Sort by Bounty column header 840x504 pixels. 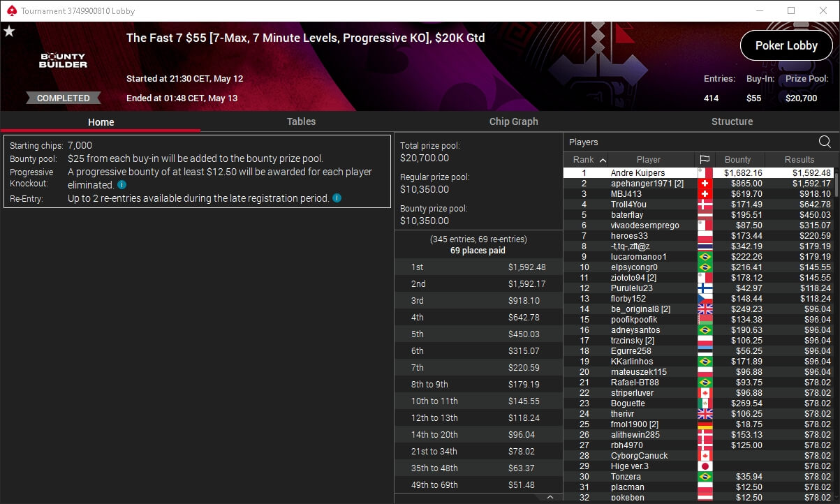(x=737, y=160)
